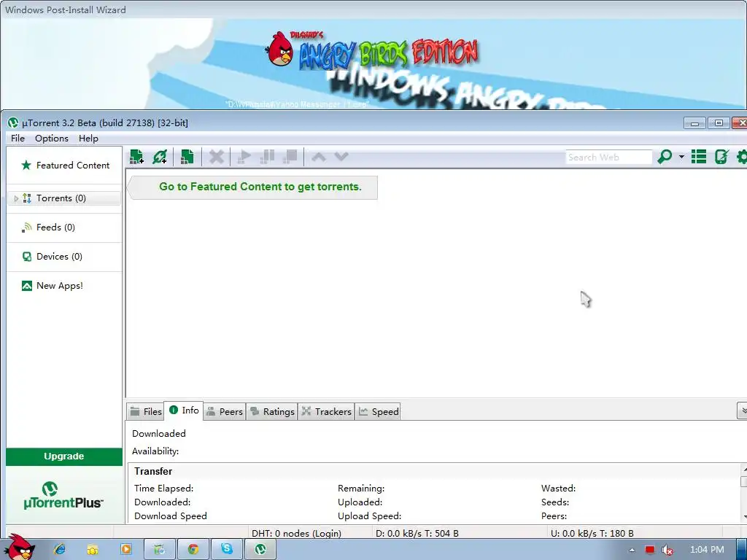747x560 pixels.
Task: Click the Pause torrent toolbar icon
Action: click(267, 157)
